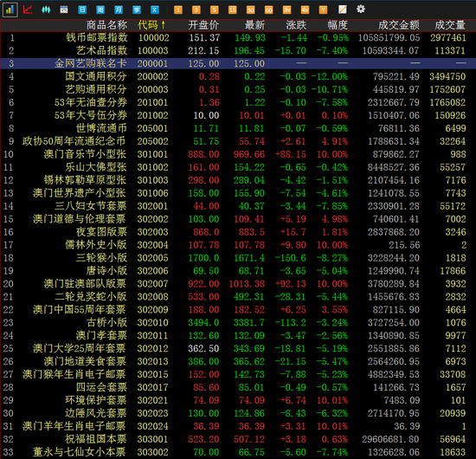
Task: Sort by 幅度 column header
Action: (x=338, y=25)
